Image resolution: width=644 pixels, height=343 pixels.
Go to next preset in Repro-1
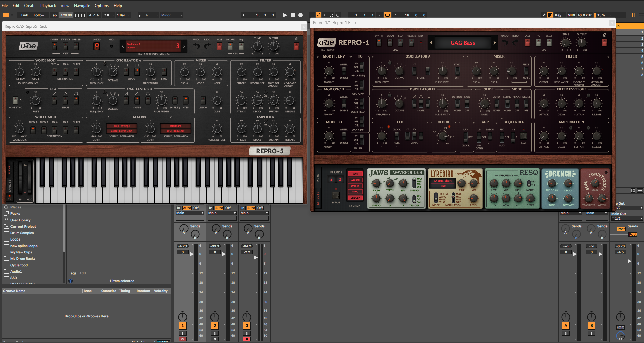495,43
